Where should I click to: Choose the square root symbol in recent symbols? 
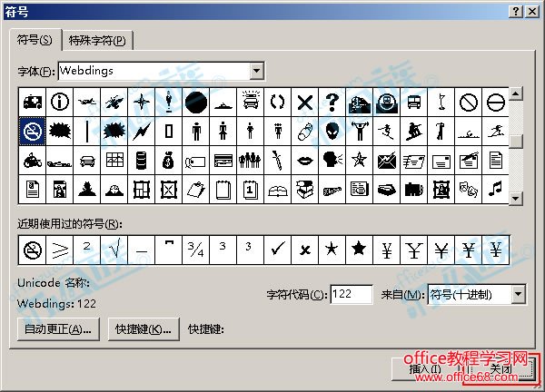click(x=114, y=250)
